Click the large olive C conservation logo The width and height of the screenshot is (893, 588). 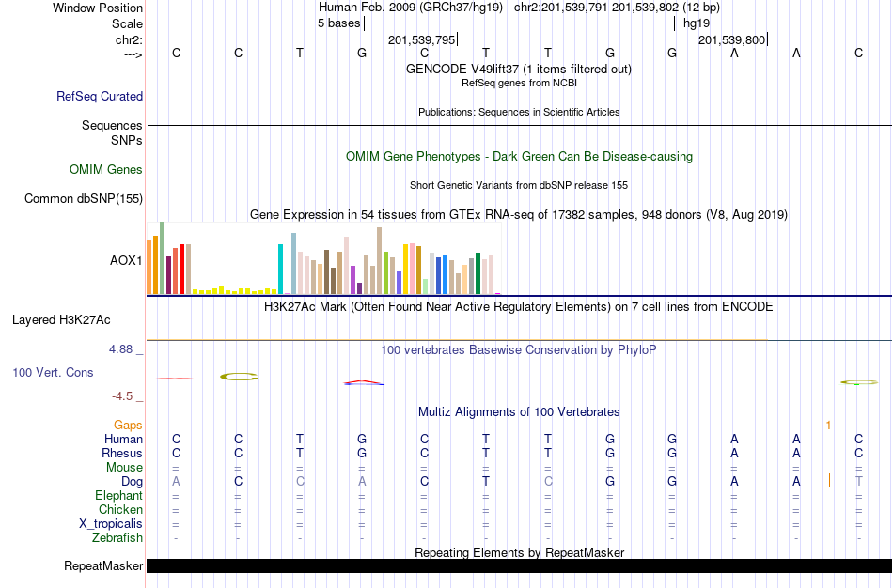239,377
